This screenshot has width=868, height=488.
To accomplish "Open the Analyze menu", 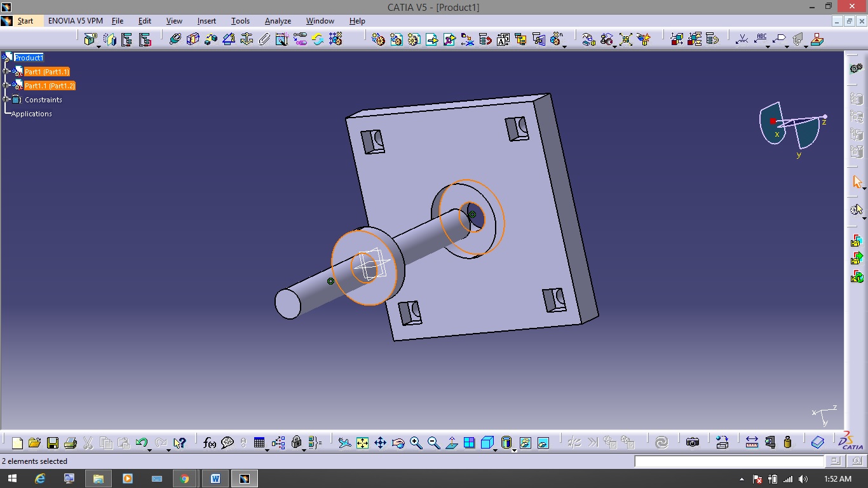I will tap(278, 20).
